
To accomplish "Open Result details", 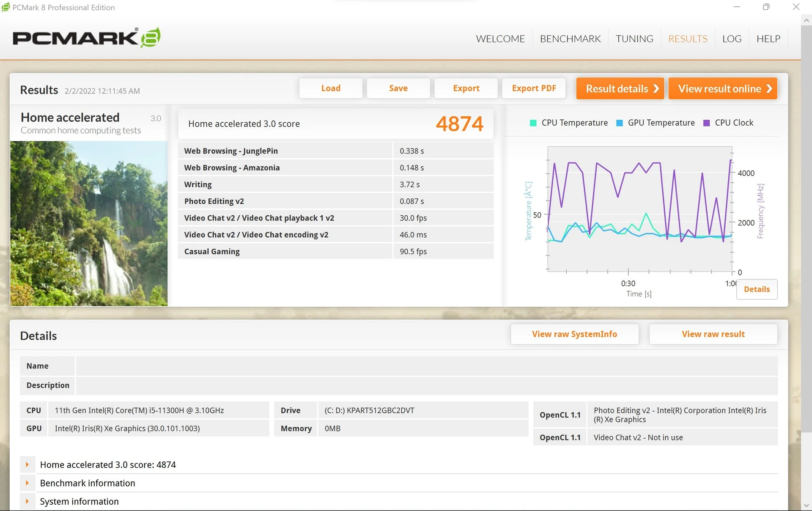I will (620, 88).
